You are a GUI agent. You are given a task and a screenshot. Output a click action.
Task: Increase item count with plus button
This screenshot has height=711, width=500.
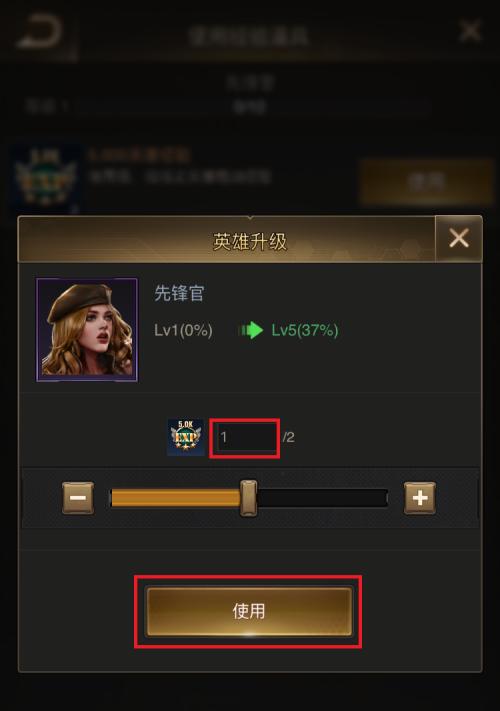(420, 498)
